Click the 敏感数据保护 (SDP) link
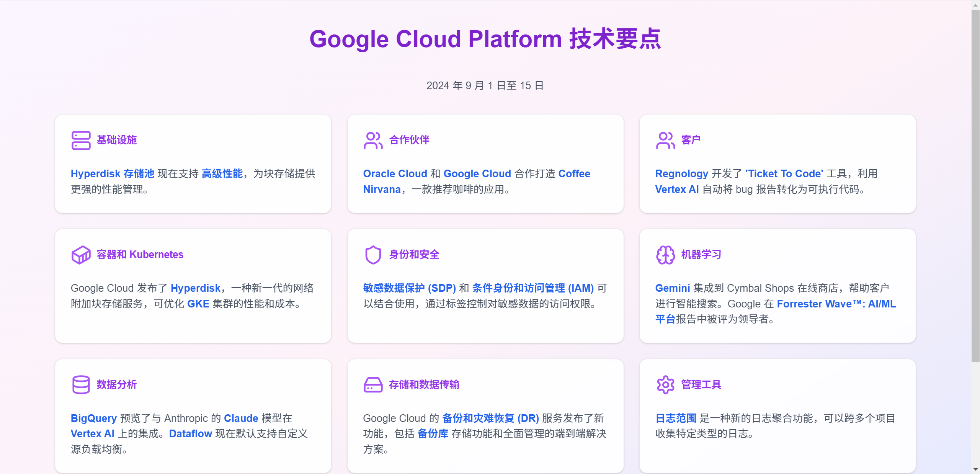 click(409, 288)
